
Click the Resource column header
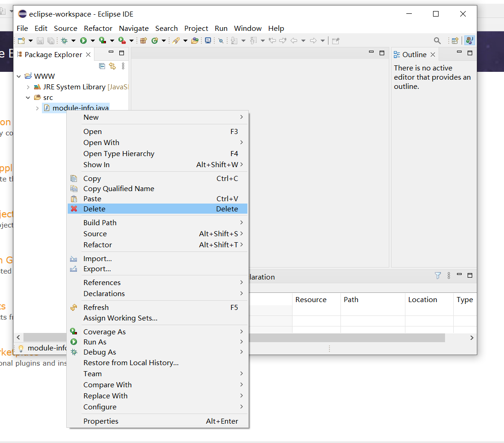coord(316,300)
